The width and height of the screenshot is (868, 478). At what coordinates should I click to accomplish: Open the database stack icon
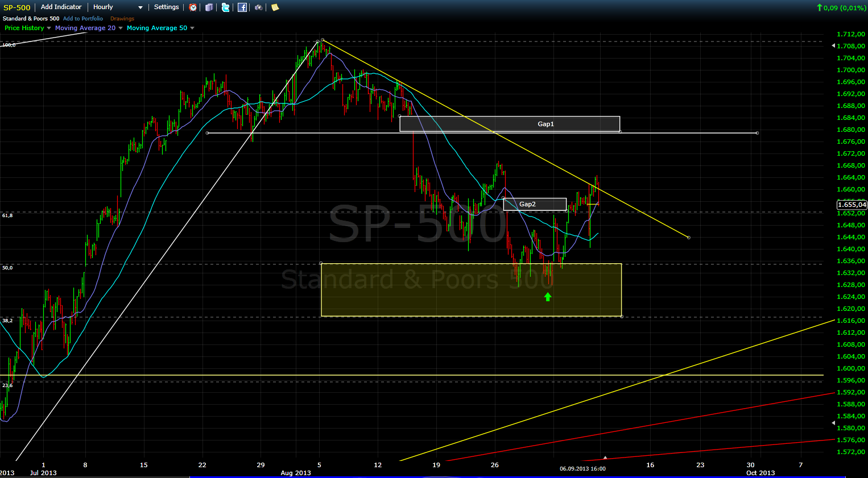209,7
